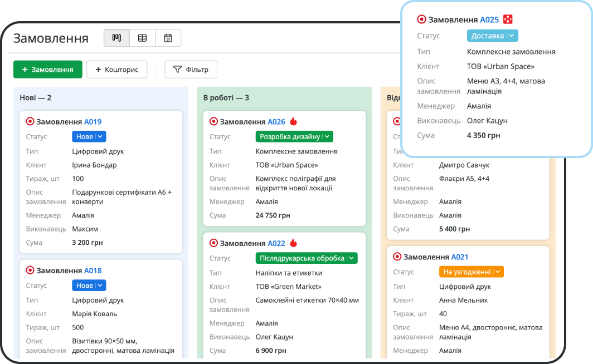
Task: Click print run value 500 on A018
Action: pos(78,327)
